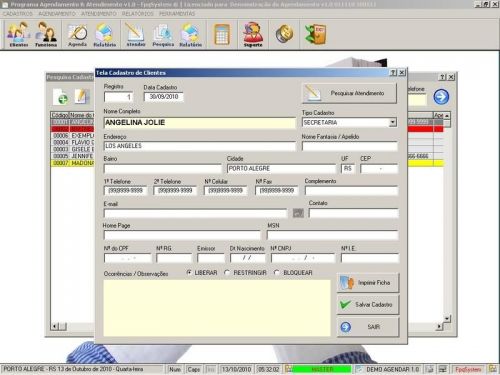500x375 pixels.
Task: Click the Ocorrências / Observações text area
Action: [217, 308]
